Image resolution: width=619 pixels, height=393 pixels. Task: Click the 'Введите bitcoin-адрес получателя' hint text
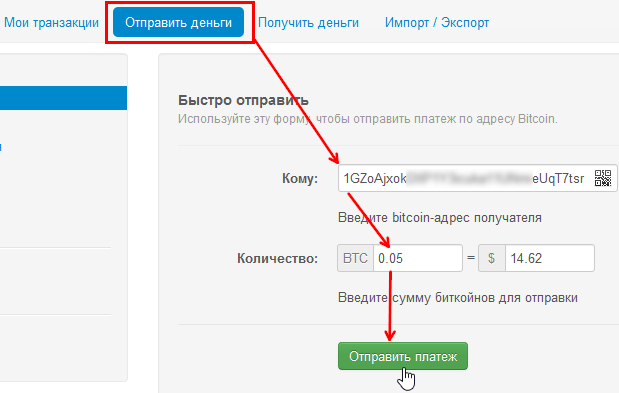(x=440, y=218)
